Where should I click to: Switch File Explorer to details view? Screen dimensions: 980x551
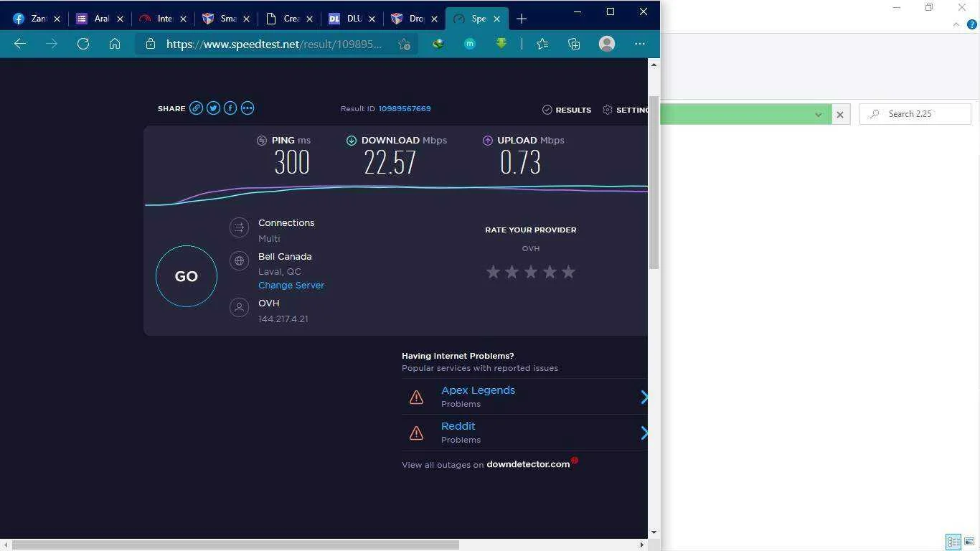[x=953, y=542]
